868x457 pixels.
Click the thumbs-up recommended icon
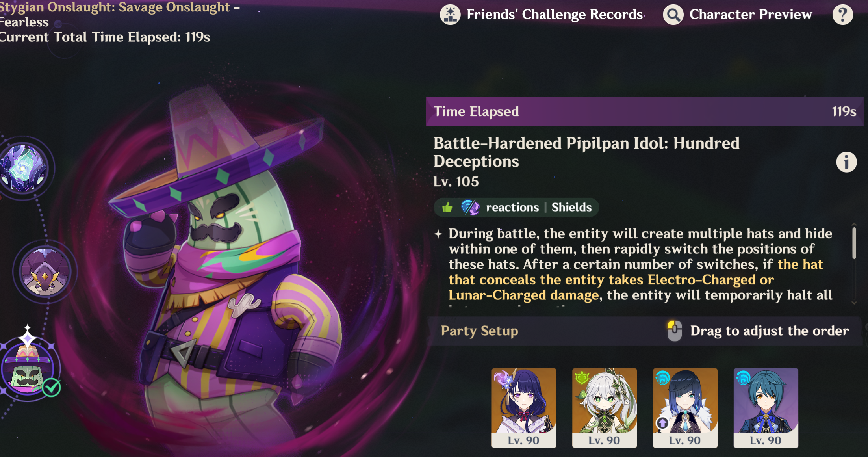[447, 207]
